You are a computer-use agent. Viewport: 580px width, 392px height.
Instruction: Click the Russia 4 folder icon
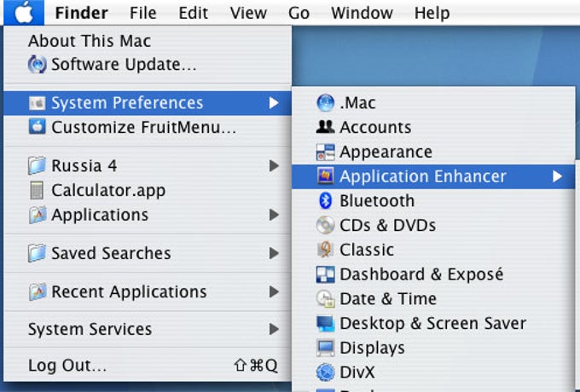[37, 165]
